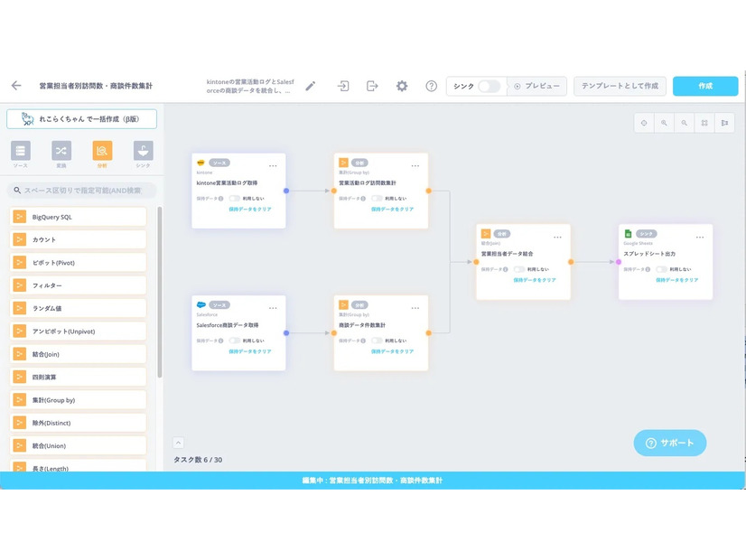Center canvas with the crosshair icon
746x560 pixels.
[645, 123]
